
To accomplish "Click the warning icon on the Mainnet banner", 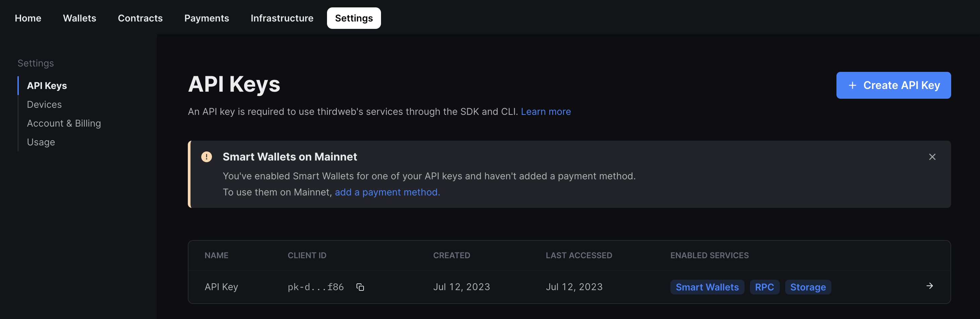I will [206, 156].
